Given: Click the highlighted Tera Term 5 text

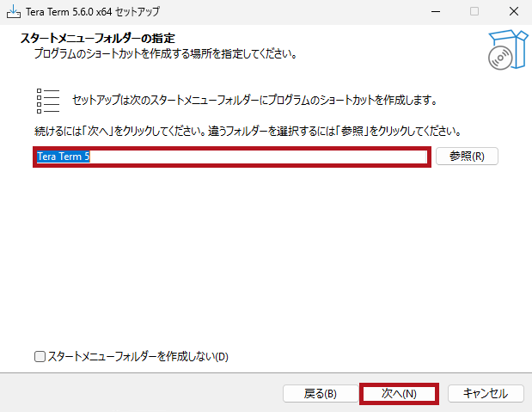Looking at the screenshot, I should [x=63, y=157].
